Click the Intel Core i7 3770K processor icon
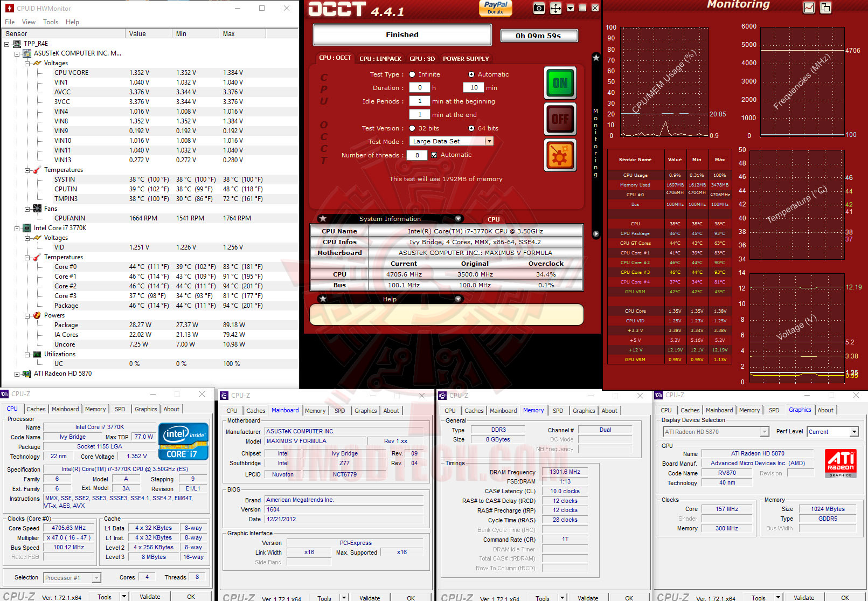 pyautogui.click(x=27, y=228)
